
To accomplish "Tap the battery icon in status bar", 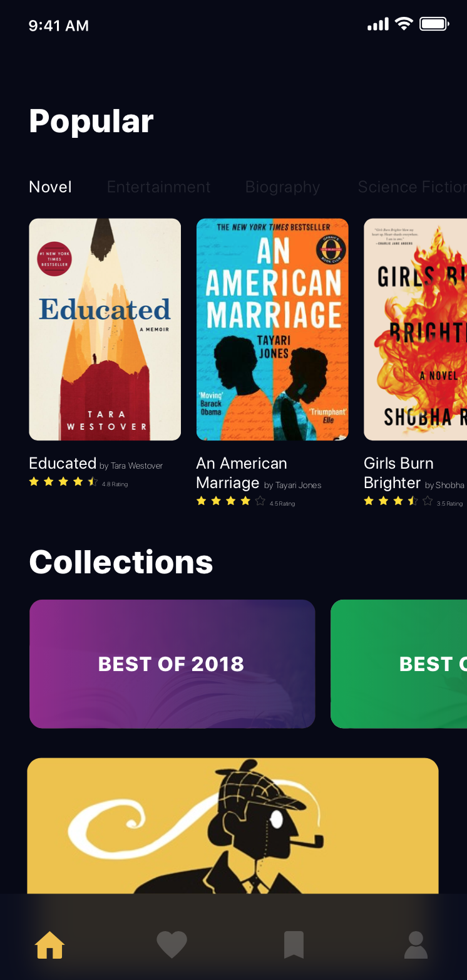I will (x=434, y=24).
